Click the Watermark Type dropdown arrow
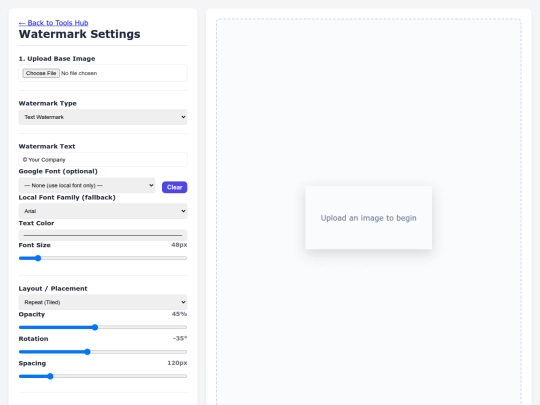This screenshot has width=540, height=405. point(183,117)
